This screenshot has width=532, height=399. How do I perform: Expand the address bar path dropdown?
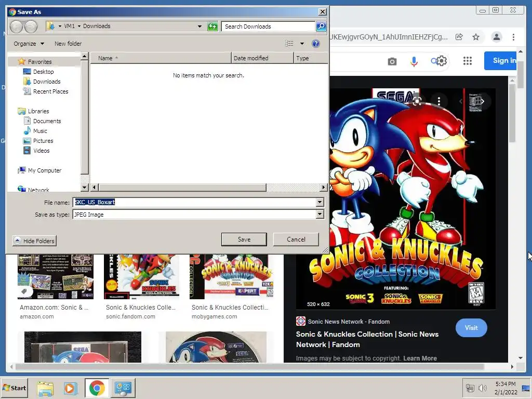pyautogui.click(x=199, y=26)
